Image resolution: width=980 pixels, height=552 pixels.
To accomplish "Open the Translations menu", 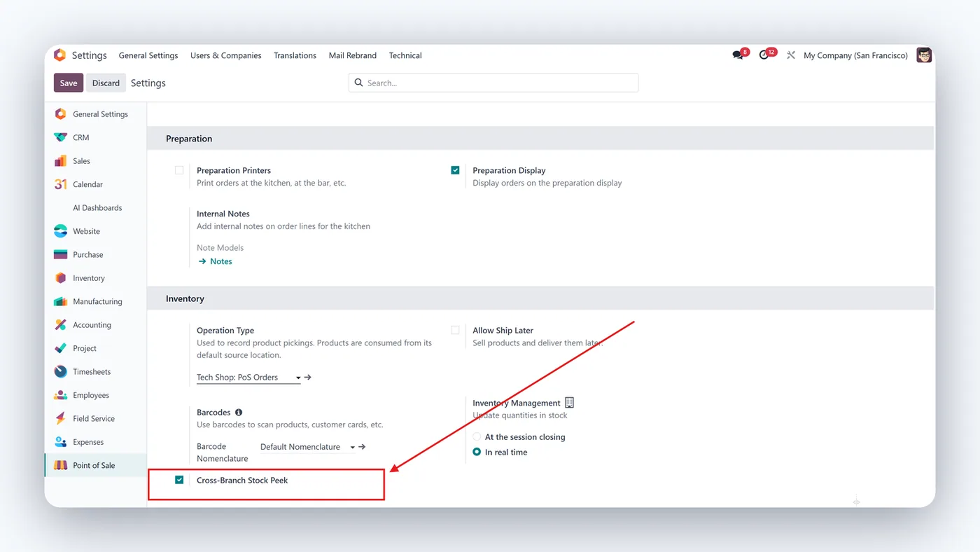I will pyautogui.click(x=295, y=55).
